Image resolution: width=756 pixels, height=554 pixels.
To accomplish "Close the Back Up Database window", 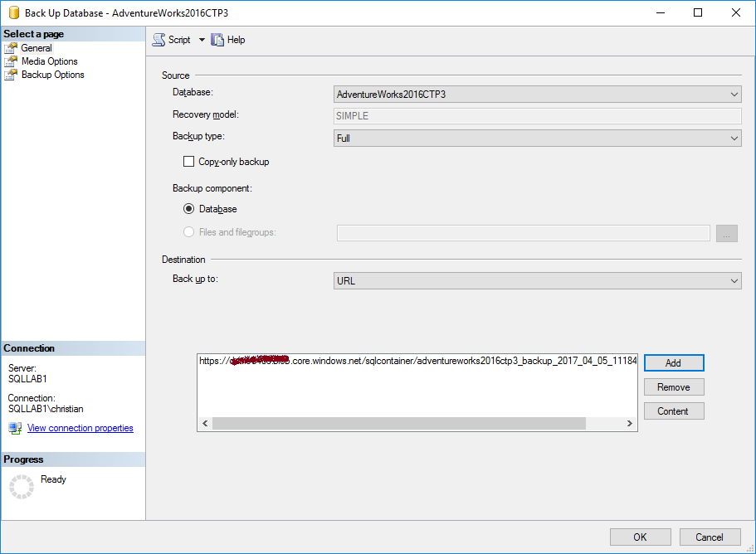I will [x=736, y=12].
